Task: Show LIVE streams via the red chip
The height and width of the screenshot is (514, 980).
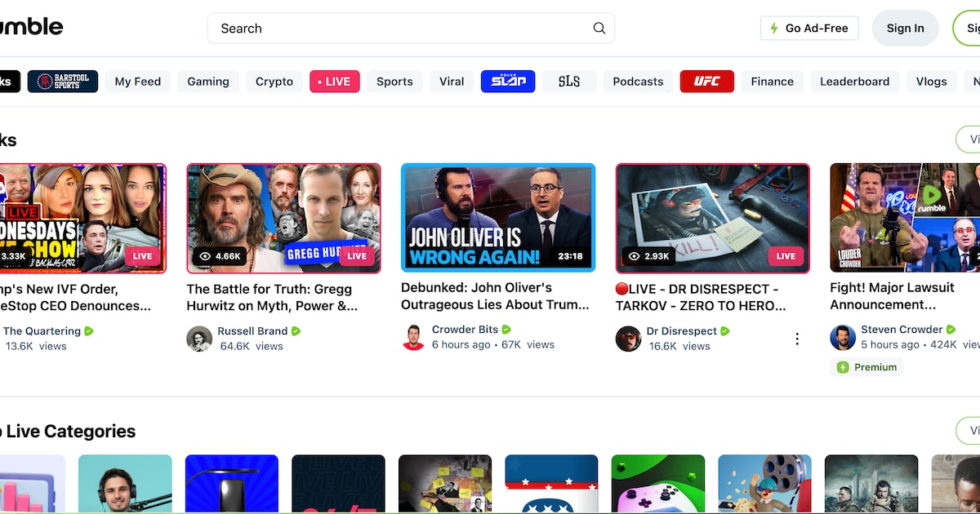Action: [335, 82]
